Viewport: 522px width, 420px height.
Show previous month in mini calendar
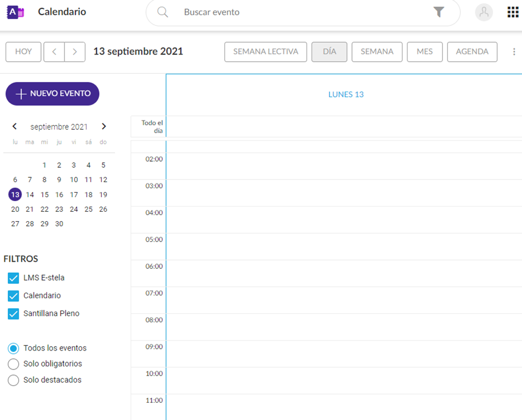[x=14, y=127]
